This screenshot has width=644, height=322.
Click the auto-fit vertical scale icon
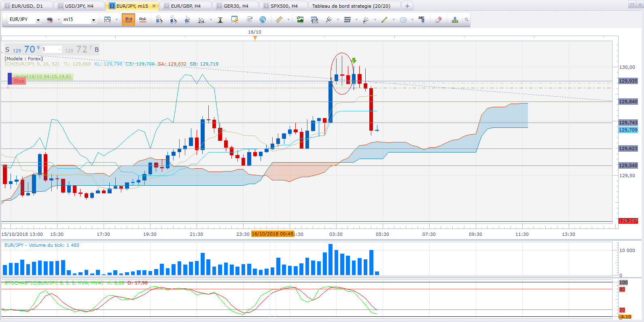pyautogui.click(x=220, y=19)
